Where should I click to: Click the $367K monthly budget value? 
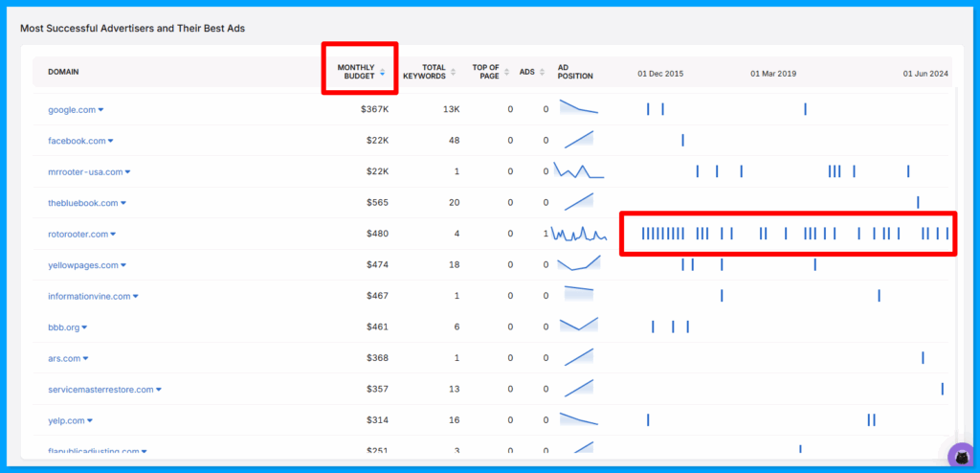(x=374, y=109)
